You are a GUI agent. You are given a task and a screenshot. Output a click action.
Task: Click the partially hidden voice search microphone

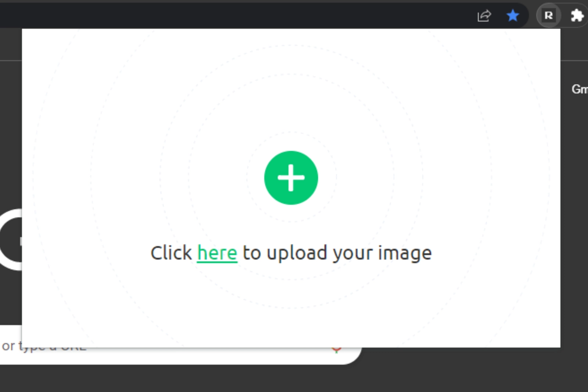(336, 349)
